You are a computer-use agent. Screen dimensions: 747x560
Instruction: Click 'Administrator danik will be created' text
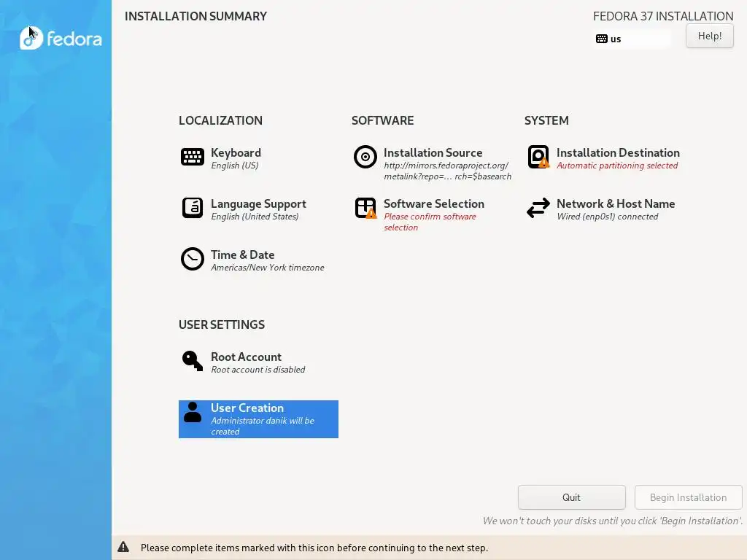click(263, 426)
